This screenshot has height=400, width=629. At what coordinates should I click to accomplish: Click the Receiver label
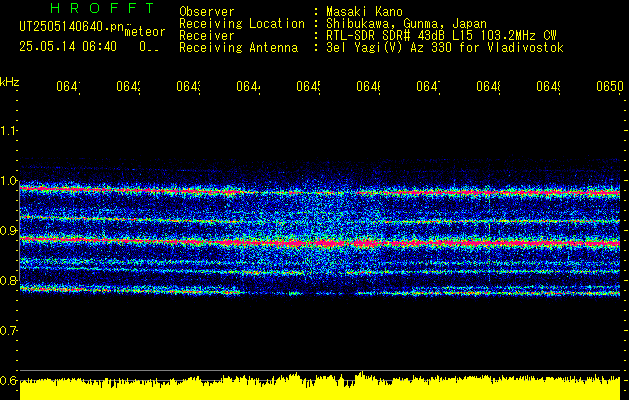[x=207, y=36]
